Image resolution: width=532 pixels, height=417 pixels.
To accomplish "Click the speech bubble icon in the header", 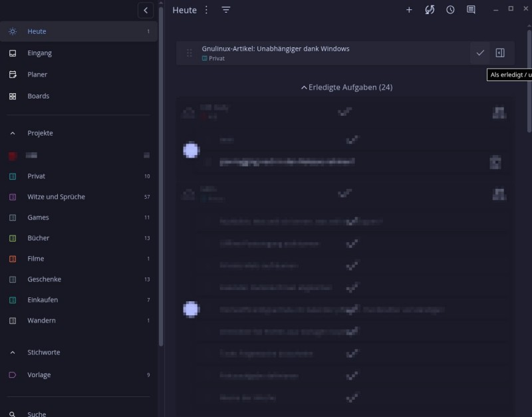I will coord(471,10).
